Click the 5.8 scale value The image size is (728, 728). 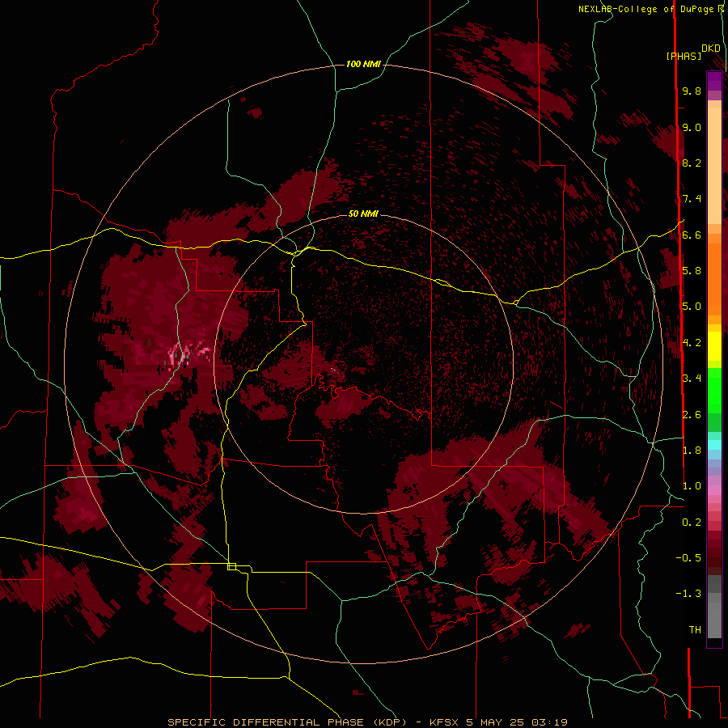692,270
